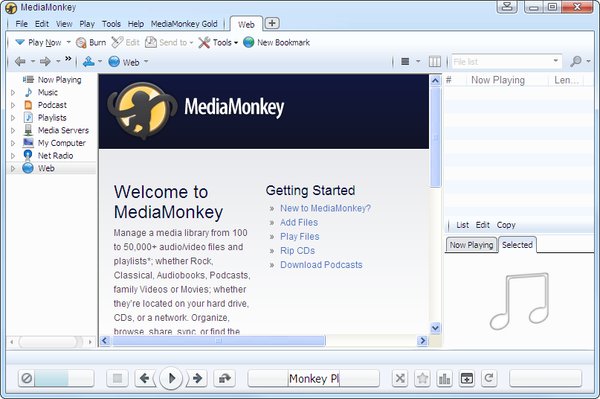The image size is (600, 399).
Task: Click the tree navigation icon beside Web
Action: pyautogui.click(x=88, y=61)
